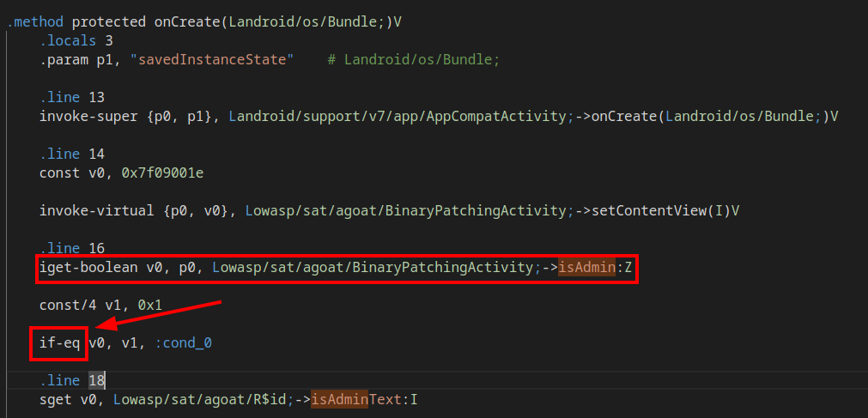Click the if-eq instruction in the red box
868x418 pixels.
pyautogui.click(x=59, y=343)
